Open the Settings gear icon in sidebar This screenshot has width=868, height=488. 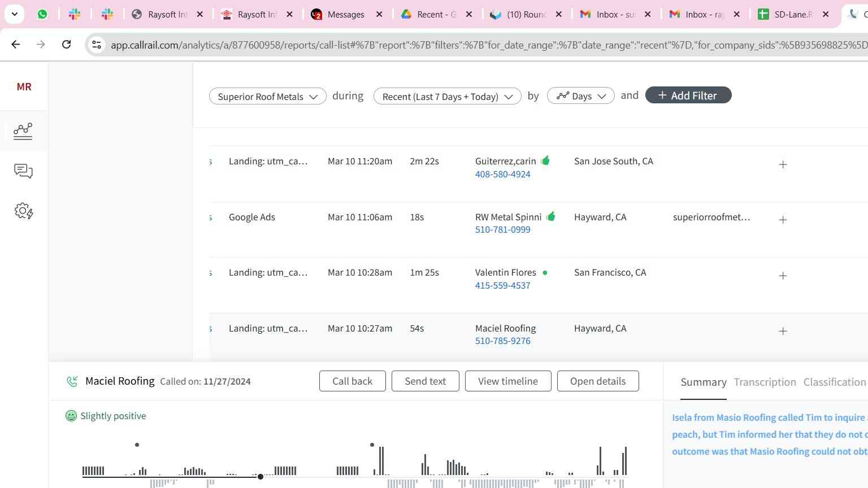(x=23, y=211)
